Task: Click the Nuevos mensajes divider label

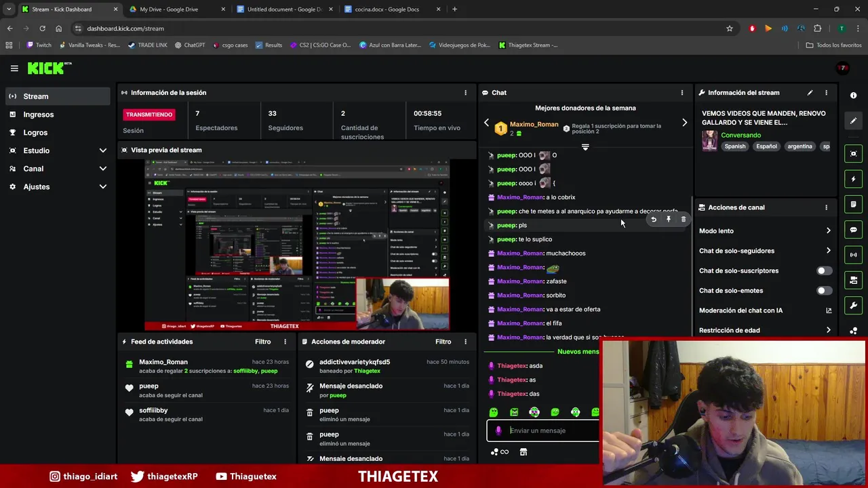Action: 578,352
